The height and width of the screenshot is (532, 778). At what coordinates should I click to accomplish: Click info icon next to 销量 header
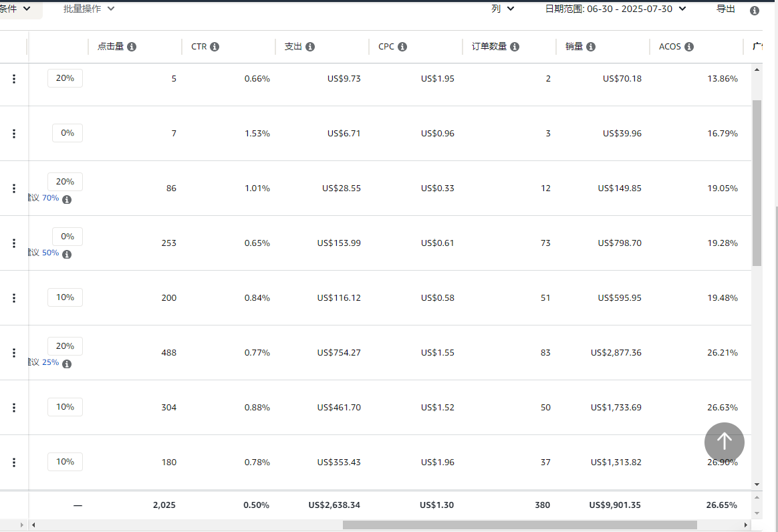click(590, 47)
